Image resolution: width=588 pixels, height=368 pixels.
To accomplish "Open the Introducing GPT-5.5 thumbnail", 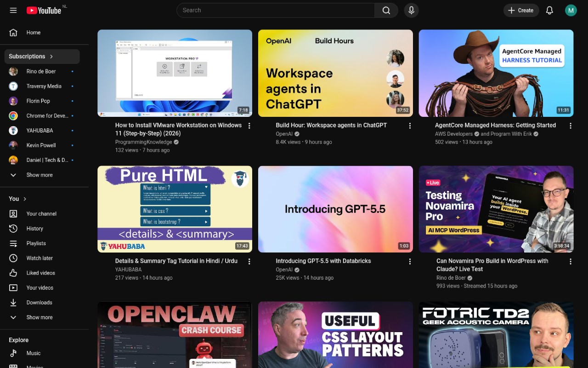I will [x=335, y=209].
